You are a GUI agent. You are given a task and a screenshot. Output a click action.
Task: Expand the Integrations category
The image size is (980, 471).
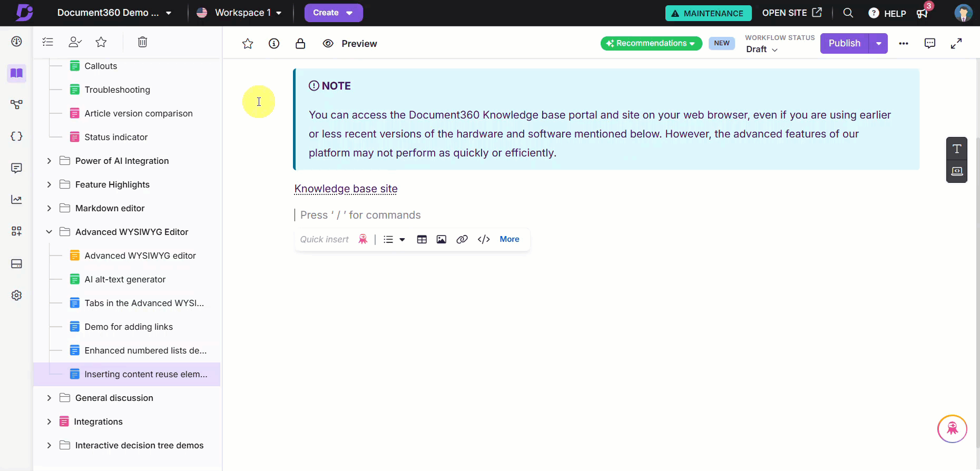(x=49, y=422)
